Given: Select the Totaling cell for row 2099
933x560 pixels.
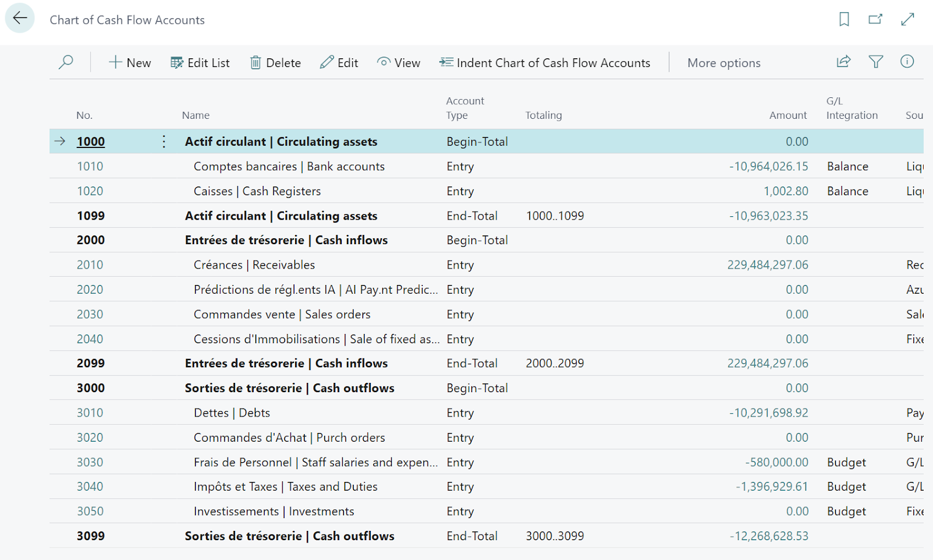Looking at the screenshot, I should point(555,362).
